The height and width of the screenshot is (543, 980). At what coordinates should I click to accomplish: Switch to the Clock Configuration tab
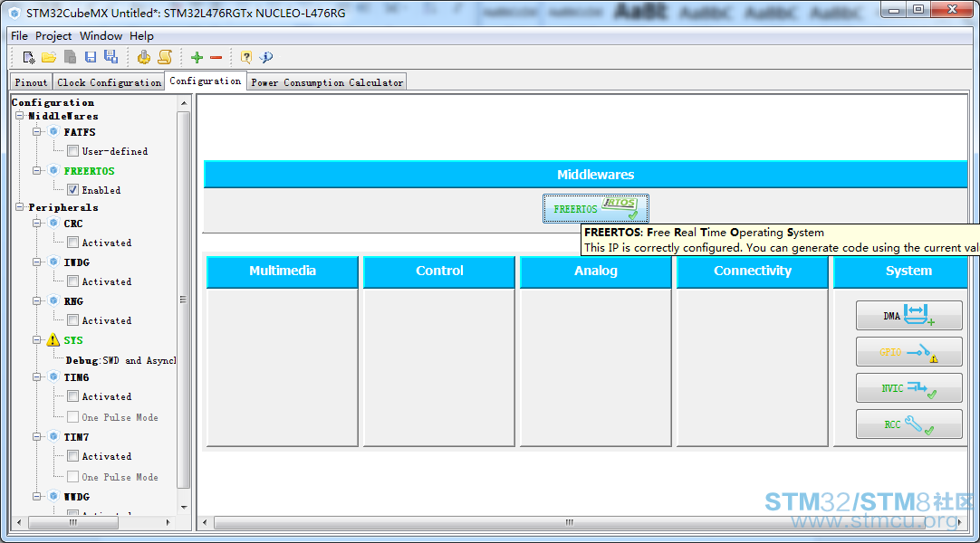(x=109, y=81)
